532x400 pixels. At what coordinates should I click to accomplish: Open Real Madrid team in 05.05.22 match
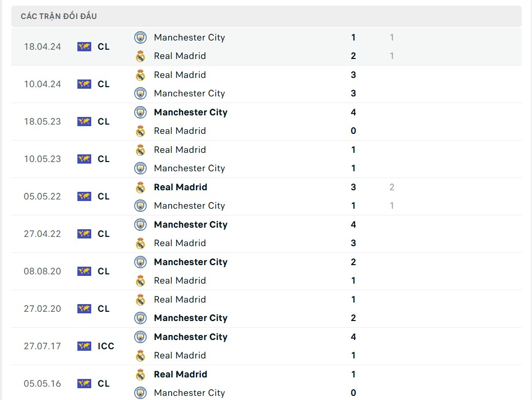coord(180,187)
